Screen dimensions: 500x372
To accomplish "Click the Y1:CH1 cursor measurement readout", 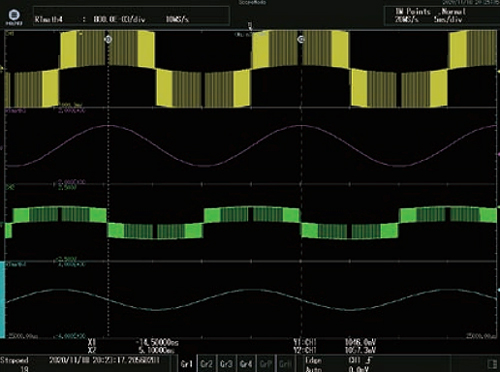I will click(x=335, y=342).
